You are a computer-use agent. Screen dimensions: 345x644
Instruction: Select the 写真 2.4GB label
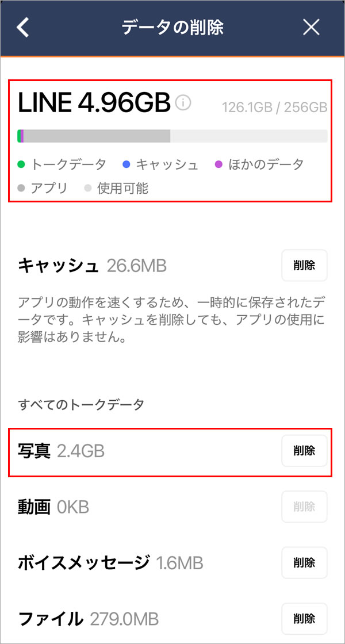click(62, 451)
